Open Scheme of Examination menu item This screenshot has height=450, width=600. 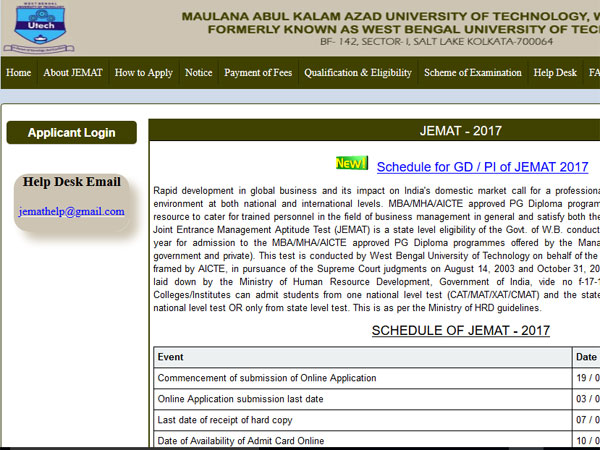(472, 73)
